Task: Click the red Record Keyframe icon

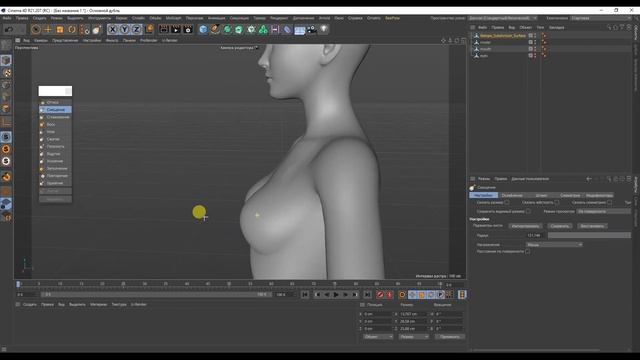Action: point(380,295)
